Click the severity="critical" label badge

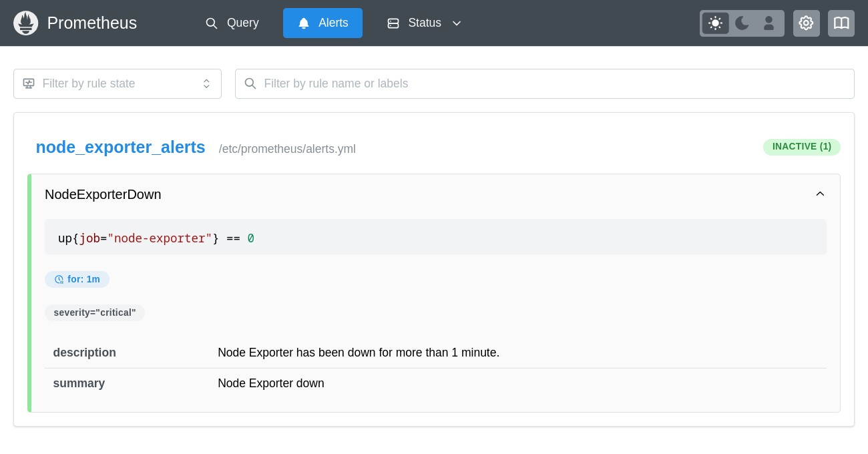coord(95,312)
